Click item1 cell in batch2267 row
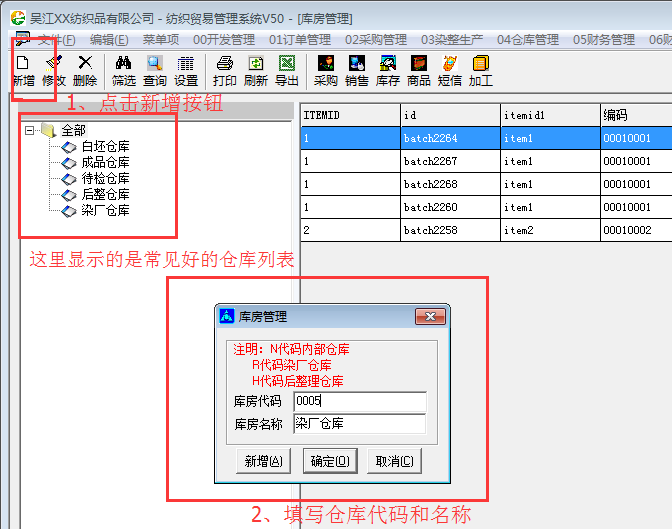 coord(550,161)
